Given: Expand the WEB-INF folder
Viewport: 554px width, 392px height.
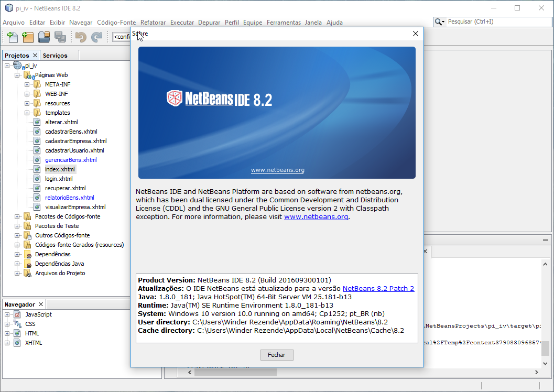Looking at the screenshot, I should (x=27, y=94).
